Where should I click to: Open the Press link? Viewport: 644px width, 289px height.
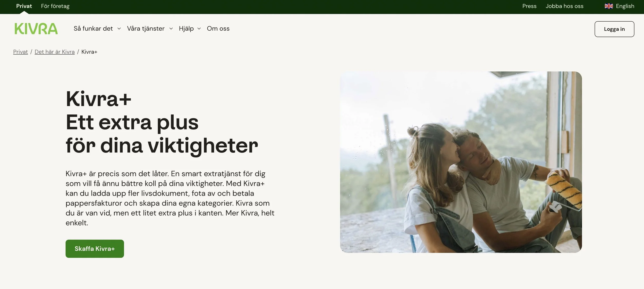point(529,6)
